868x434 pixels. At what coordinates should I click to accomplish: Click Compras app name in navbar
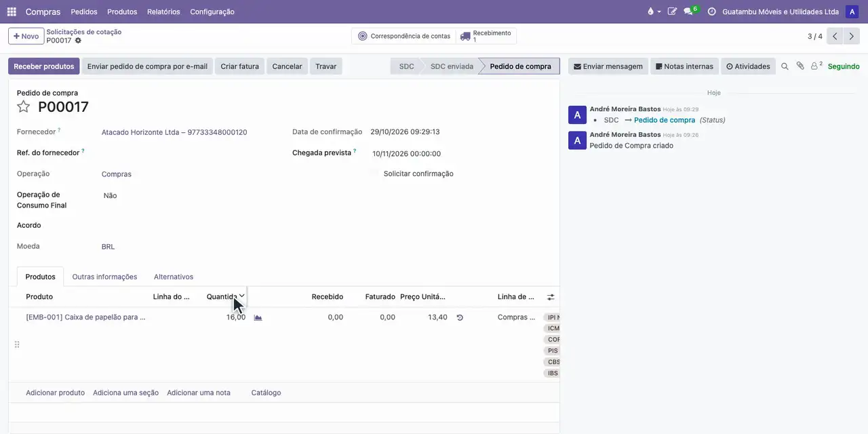click(43, 12)
